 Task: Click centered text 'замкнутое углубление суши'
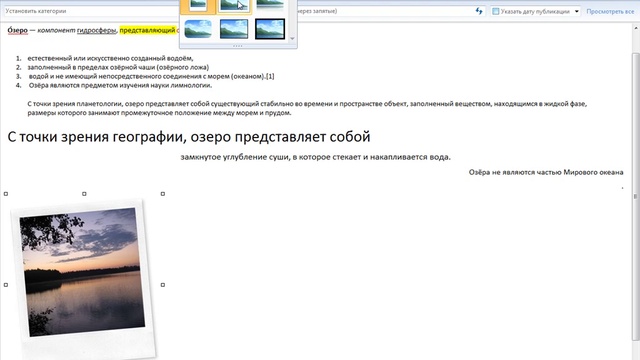tap(316, 157)
